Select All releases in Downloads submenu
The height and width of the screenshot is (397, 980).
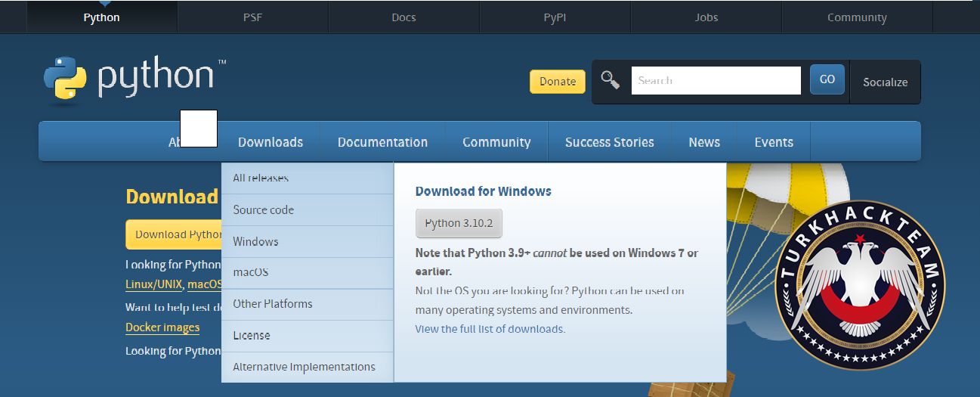coord(308,178)
